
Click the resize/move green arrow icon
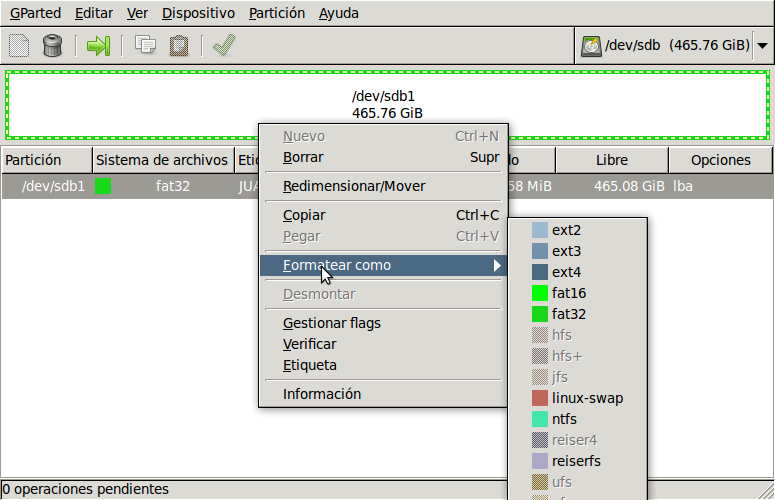(x=98, y=45)
